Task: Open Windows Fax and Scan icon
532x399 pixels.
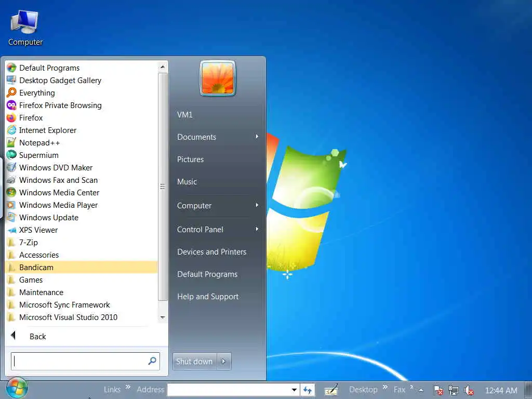Action: tap(11, 180)
